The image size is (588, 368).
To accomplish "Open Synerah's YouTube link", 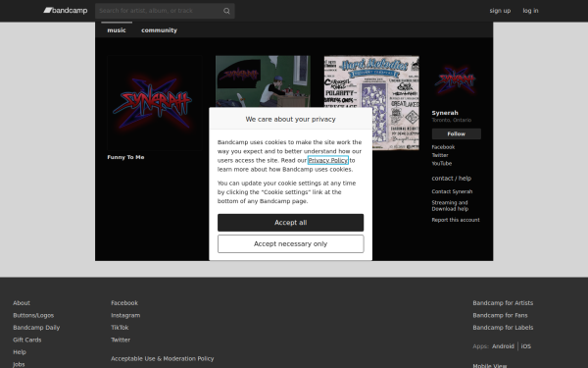I will [441, 163].
